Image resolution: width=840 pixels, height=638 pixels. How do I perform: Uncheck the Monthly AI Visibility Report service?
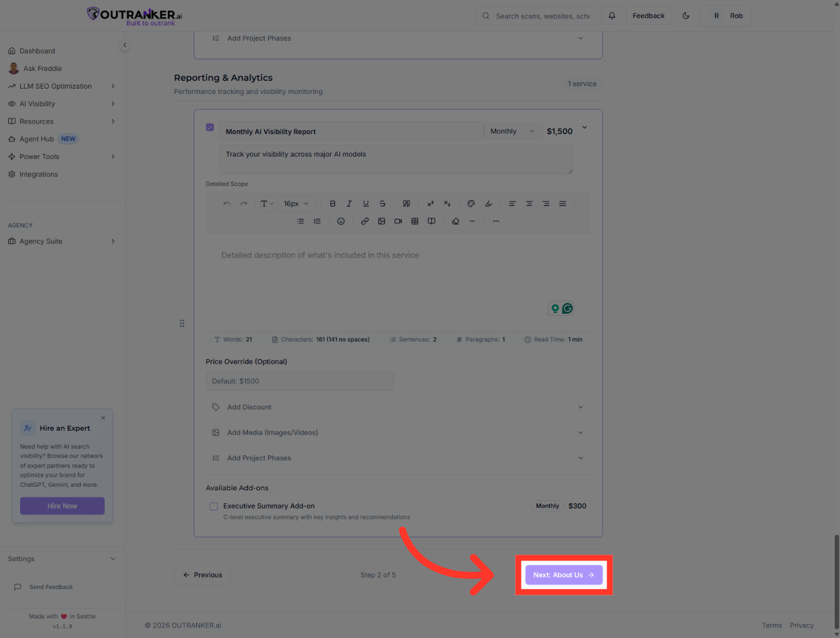coord(210,128)
